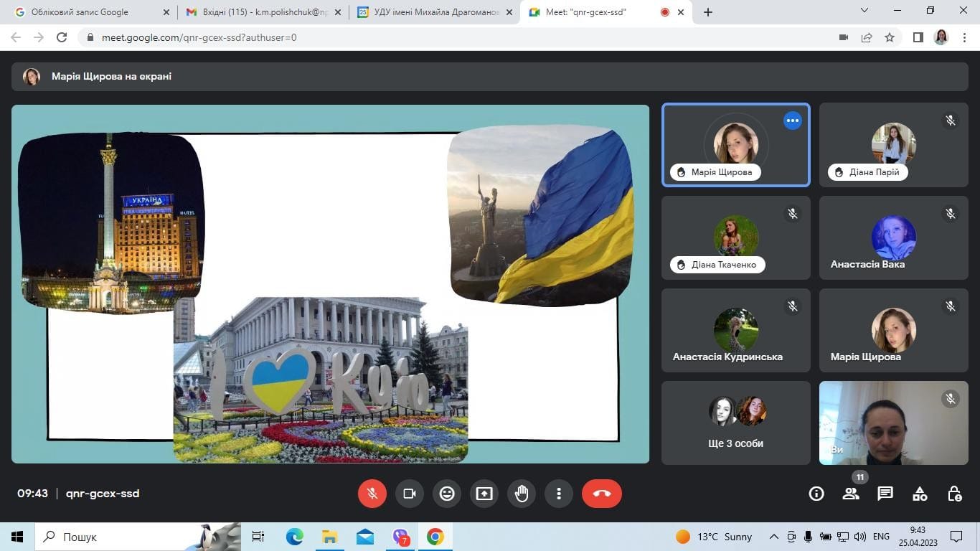Click the present screen button
The width and height of the screenshot is (980, 551).
click(484, 494)
